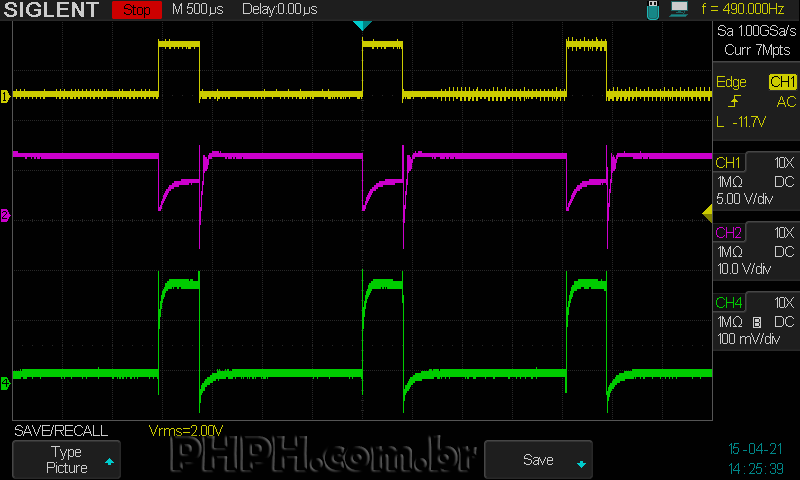Click the f = 490.000Hz frequency readout
Screen dimensions: 800x480
(742, 9)
